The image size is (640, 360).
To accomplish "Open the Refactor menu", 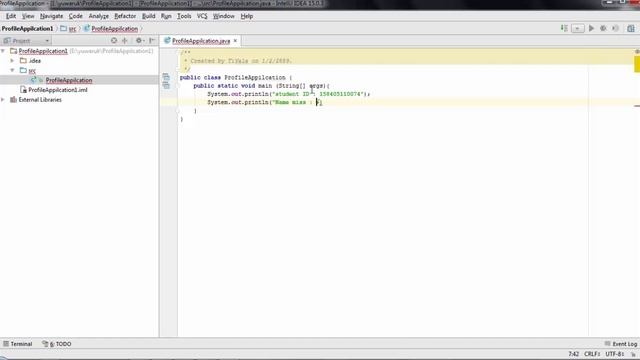I will [125, 16].
